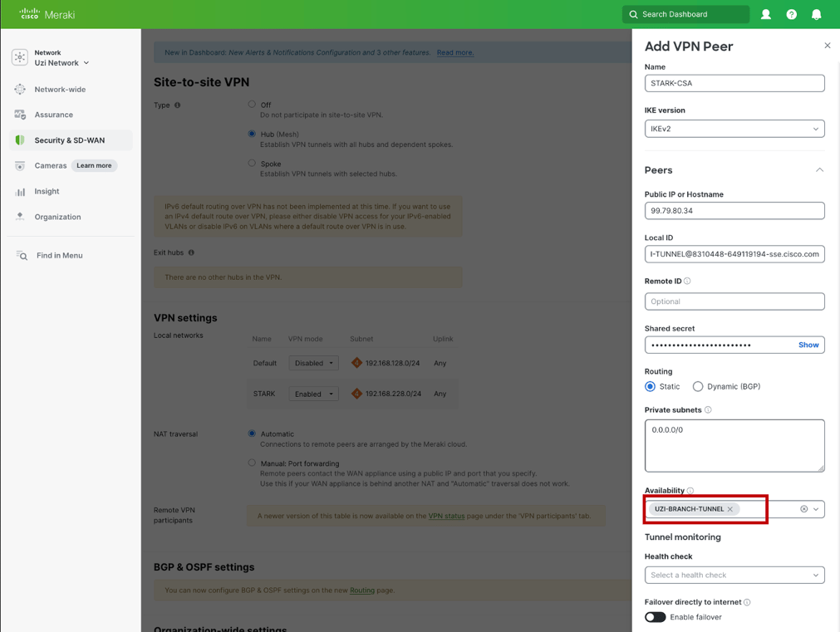The width and height of the screenshot is (840, 632).
Task: Click the Insight bar chart icon
Action: click(20, 192)
